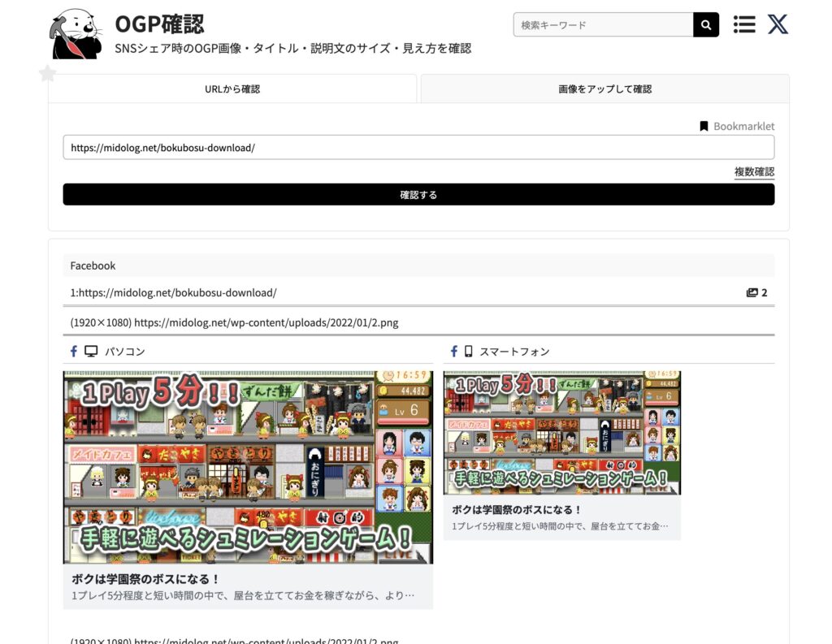Image resolution: width=832 pixels, height=644 pixels.
Task: Switch to the 画像をアップして確認 tab
Action: click(604, 89)
